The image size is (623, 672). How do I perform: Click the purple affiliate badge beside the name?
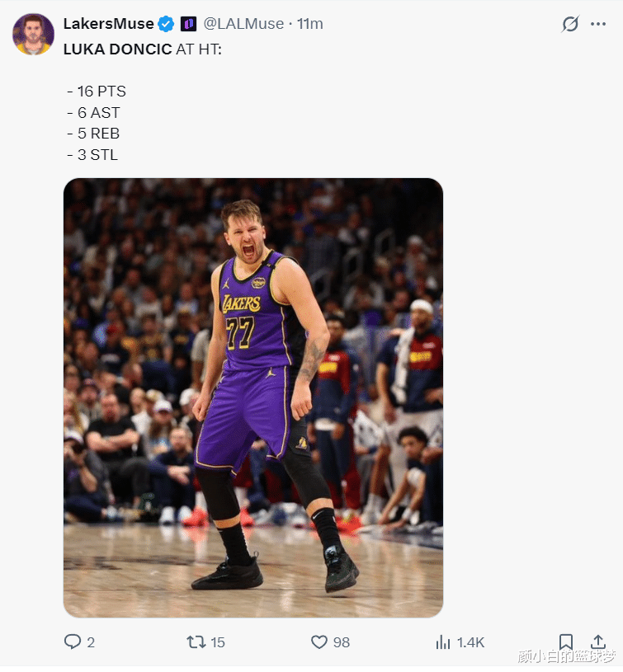pos(188,24)
